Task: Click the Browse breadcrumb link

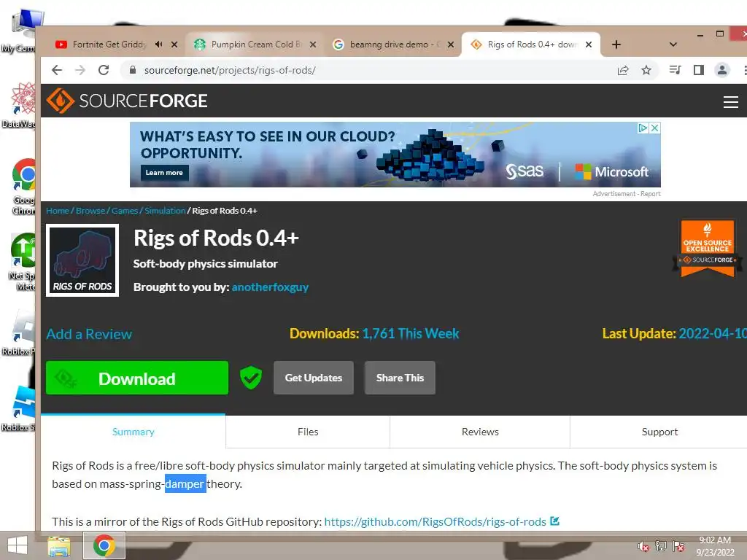Action: click(x=90, y=211)
